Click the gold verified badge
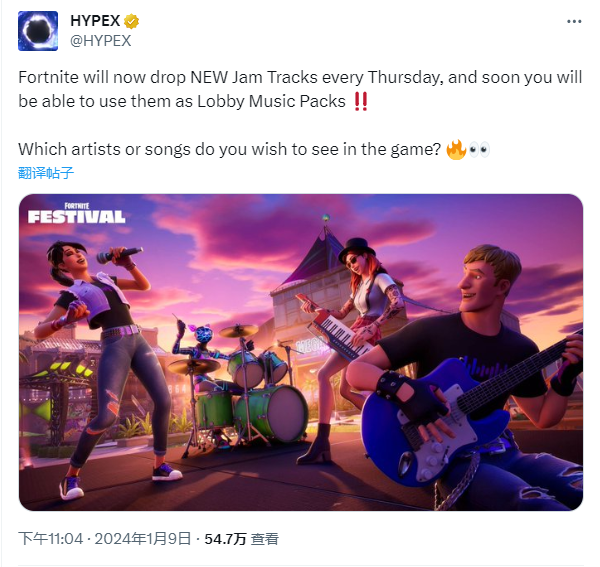The width and height of the screenshot is (600, 567). (x=131, y=21)
